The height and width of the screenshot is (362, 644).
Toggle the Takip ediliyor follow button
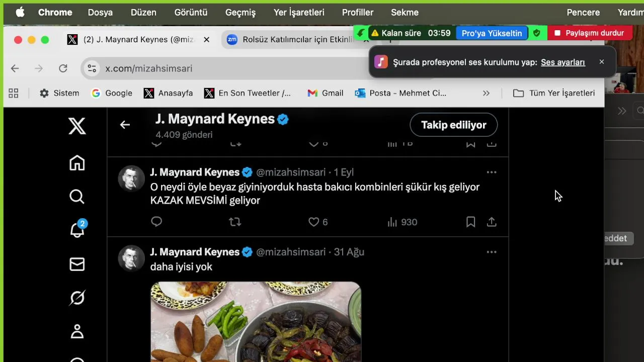(453, 125)
